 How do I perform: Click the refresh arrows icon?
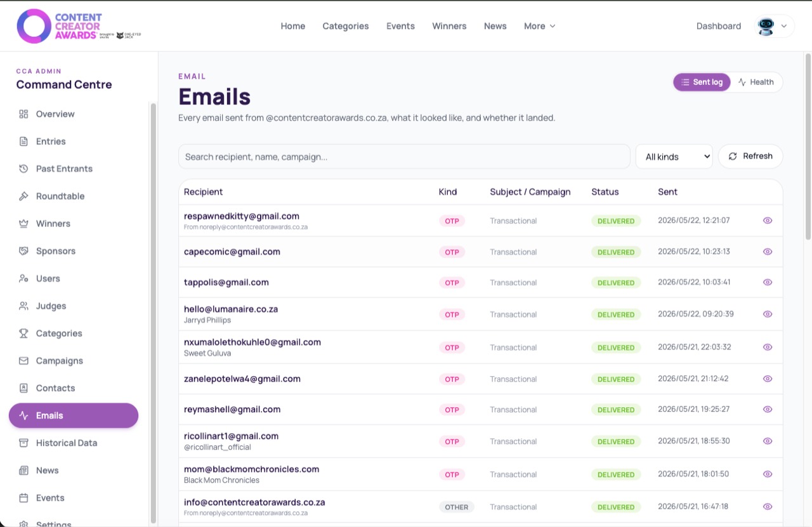(733, 156)
